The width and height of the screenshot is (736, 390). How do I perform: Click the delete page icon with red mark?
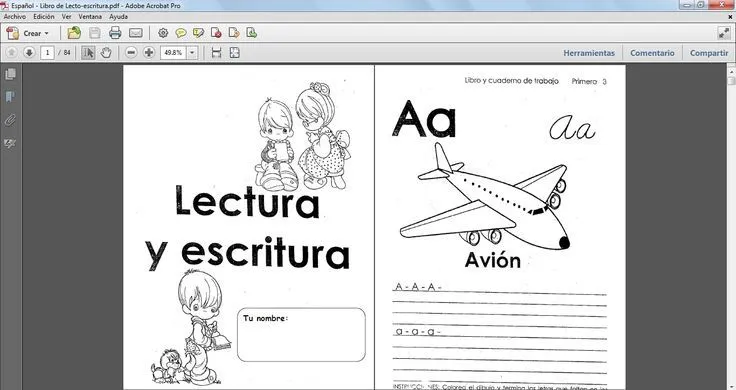(x=216, y=33)
